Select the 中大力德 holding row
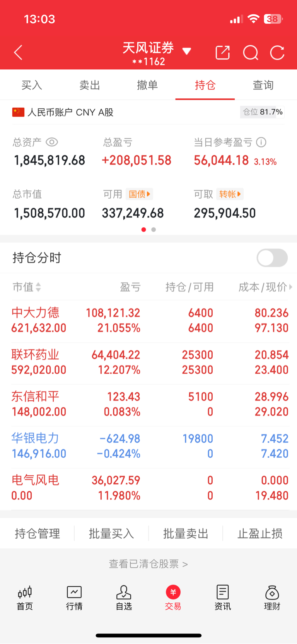 point(148,321)
